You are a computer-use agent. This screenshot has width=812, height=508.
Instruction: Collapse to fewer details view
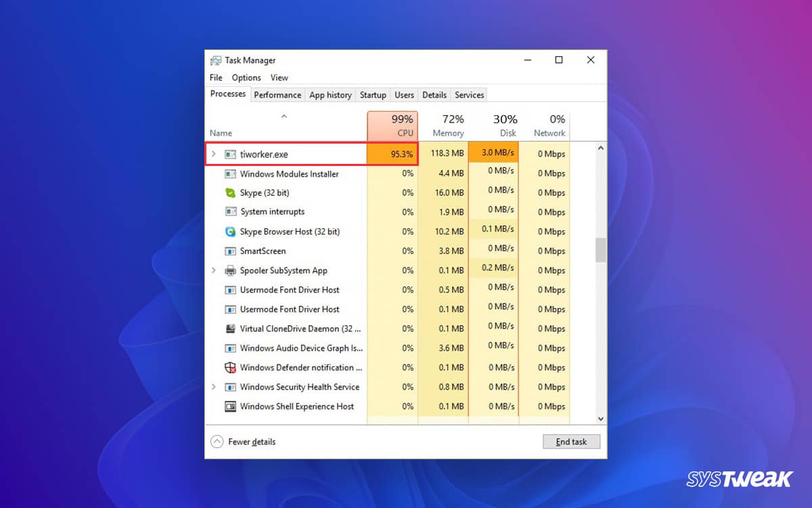(x=242, y=442)
